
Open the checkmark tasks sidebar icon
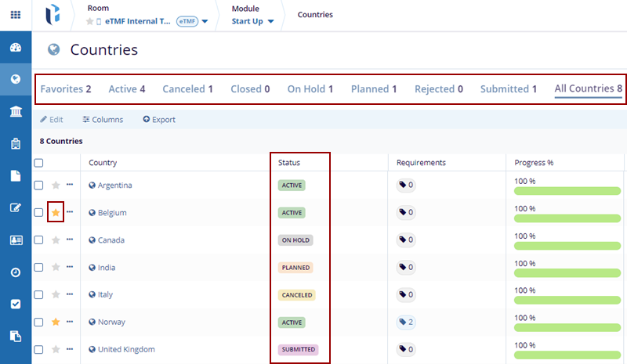(x=15, y=304)
